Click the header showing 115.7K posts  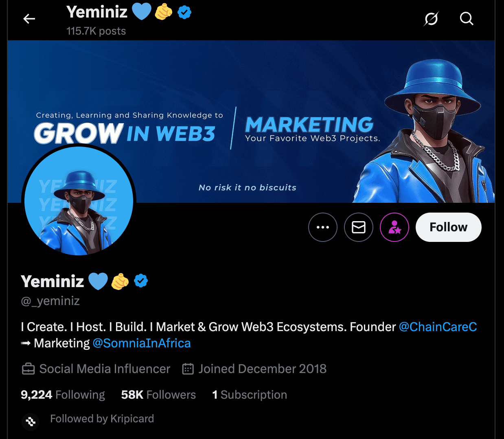point(96,31)
